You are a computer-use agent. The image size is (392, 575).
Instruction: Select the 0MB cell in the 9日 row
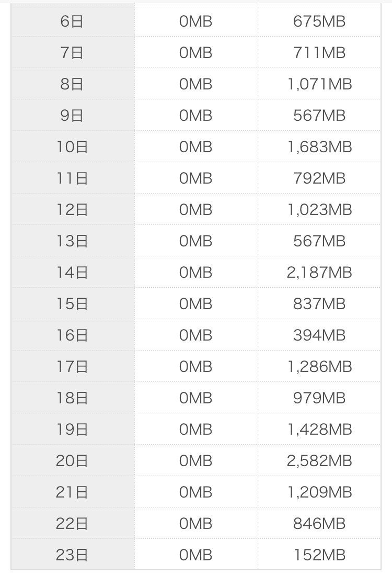195,116
